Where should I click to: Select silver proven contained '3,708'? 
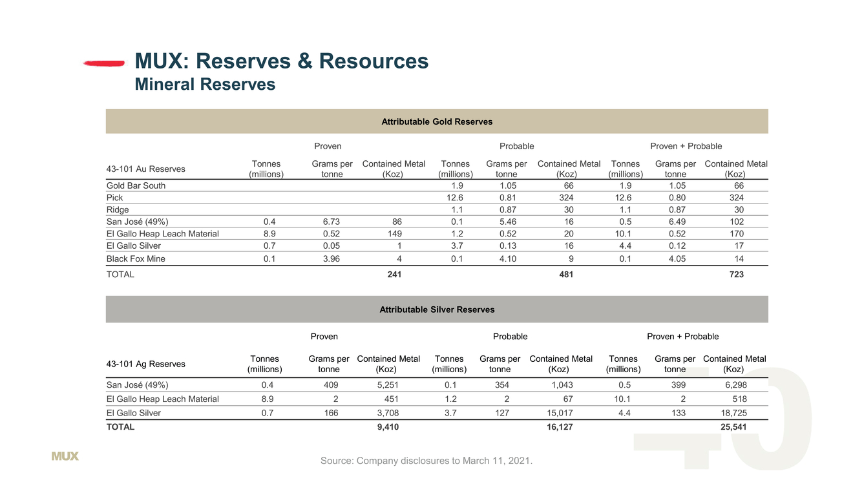[388, 413]
